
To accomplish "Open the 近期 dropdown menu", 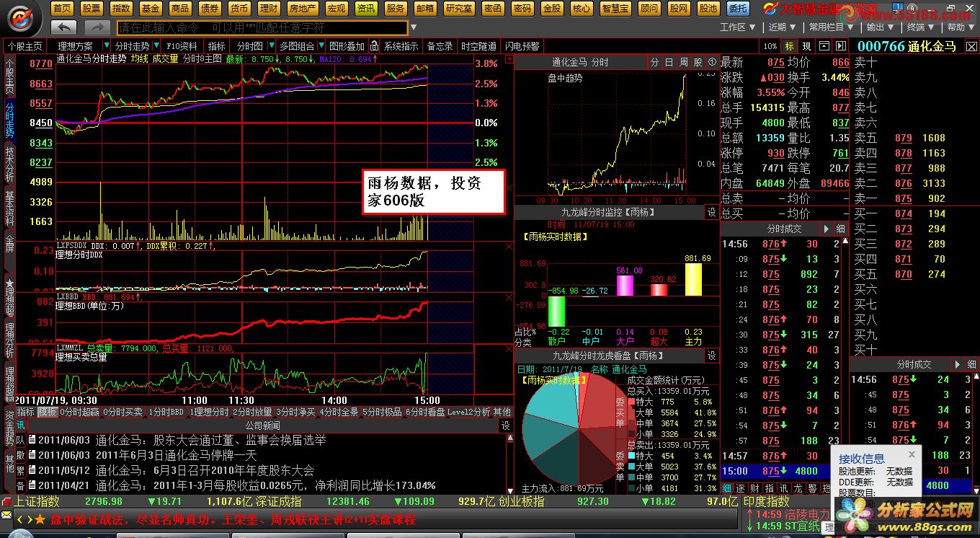I will [x=780, y=27].
